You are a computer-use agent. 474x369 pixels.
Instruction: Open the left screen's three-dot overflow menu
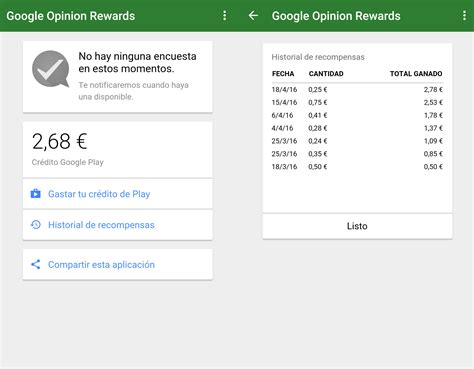225,16
